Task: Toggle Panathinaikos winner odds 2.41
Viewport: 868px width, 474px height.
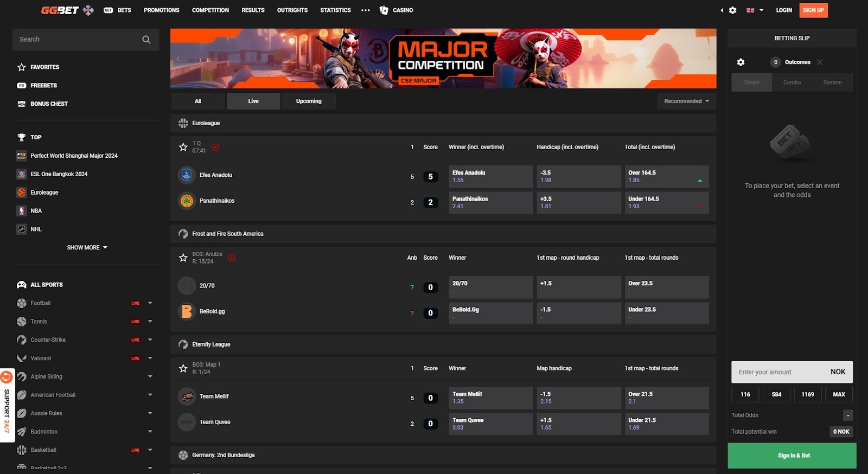Action: [491, 203]
